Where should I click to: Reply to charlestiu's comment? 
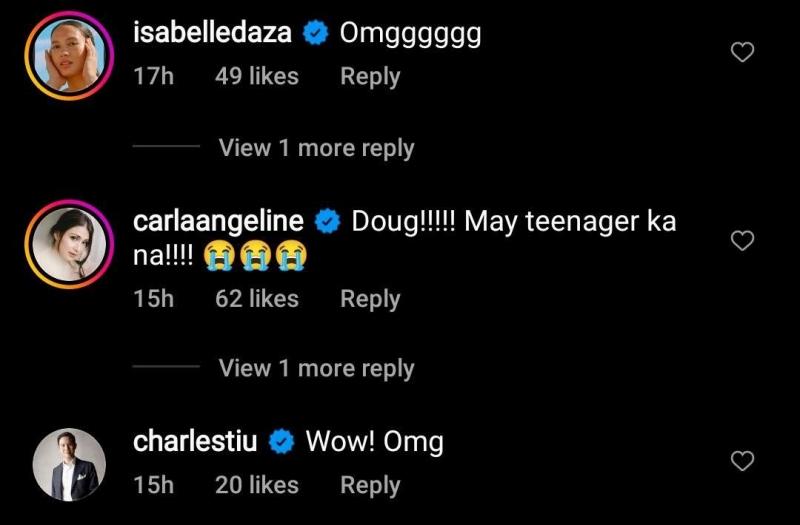[370, 485]
